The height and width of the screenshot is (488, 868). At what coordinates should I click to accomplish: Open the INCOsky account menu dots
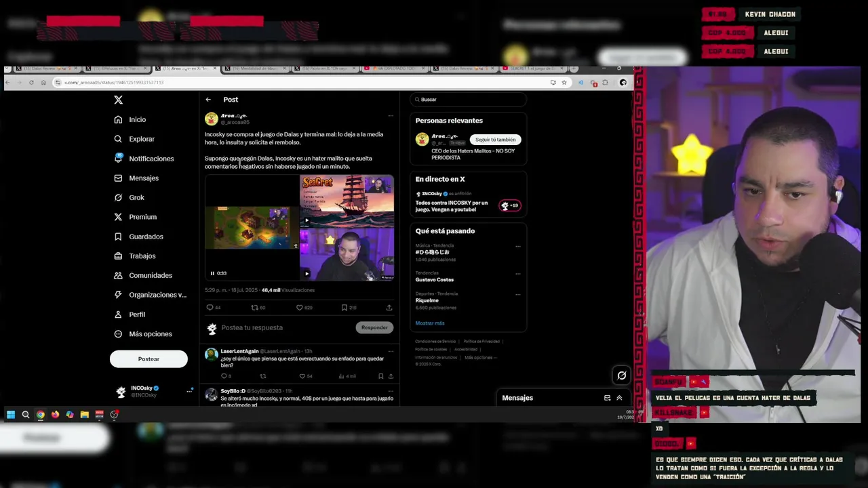189,391
